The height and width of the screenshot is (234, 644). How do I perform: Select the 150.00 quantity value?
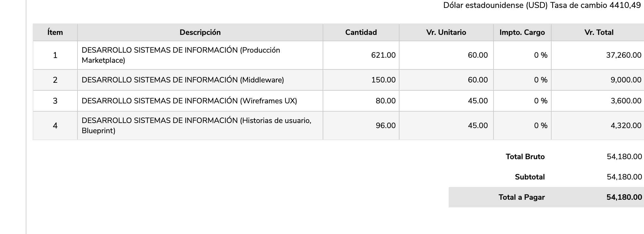(383, 80)
